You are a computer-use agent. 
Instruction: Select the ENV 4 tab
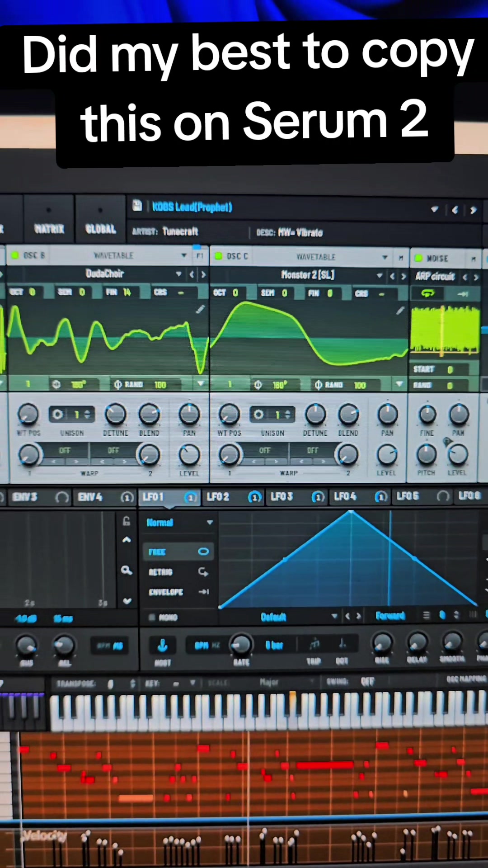point(90,497)
